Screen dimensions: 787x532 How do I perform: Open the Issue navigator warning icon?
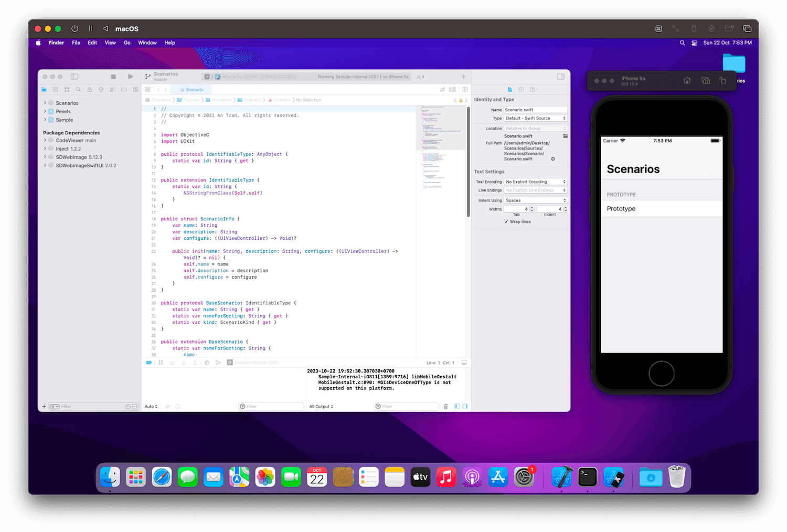89,89
